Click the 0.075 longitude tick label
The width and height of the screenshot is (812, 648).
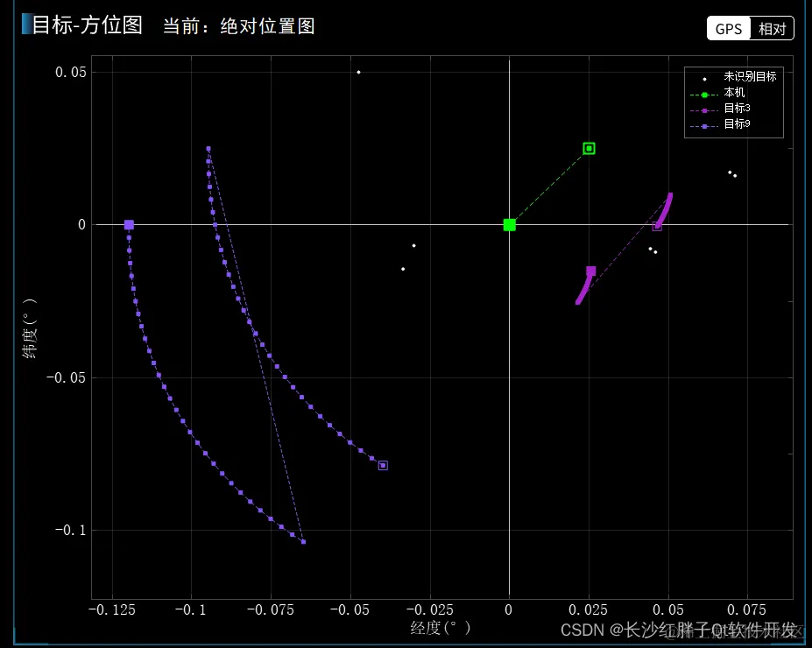coord(747,609)
